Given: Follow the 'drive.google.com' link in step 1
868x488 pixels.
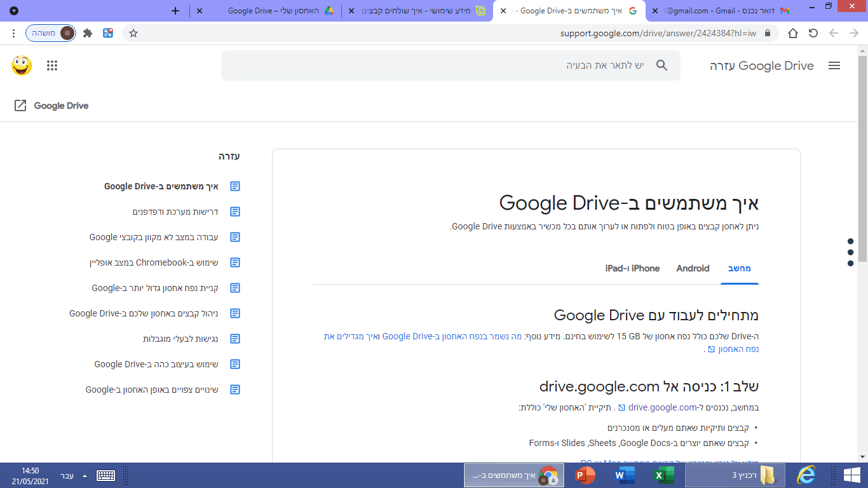Looking at the screenshot, I should coord(662,407).
